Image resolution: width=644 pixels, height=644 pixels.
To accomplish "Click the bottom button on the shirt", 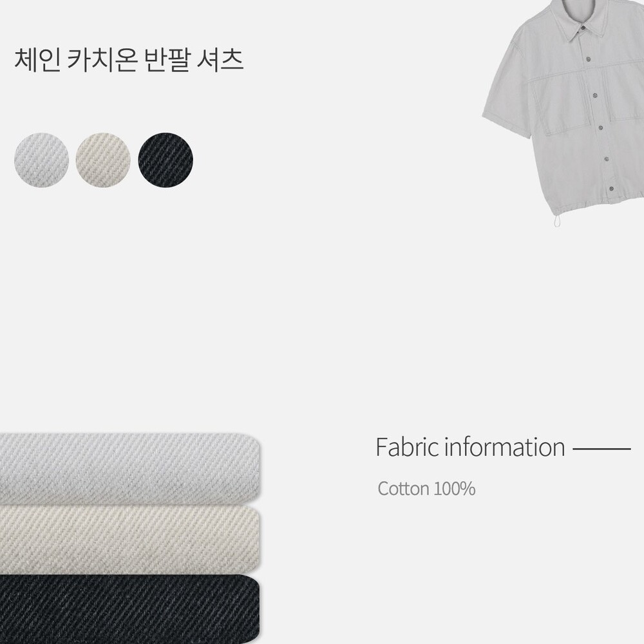I will [612, 189].
